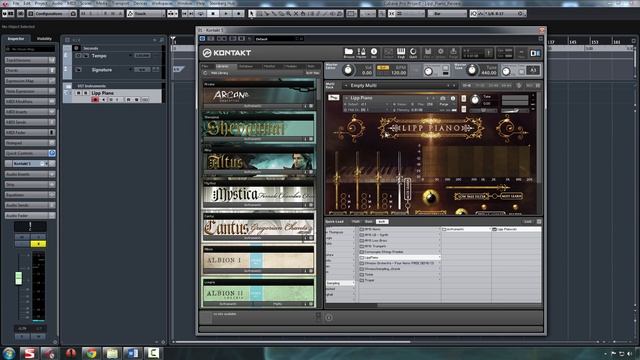Switch to the Kontakt Database browser tab
Screen dimensions: 640x360
click(x=246, y=66)
